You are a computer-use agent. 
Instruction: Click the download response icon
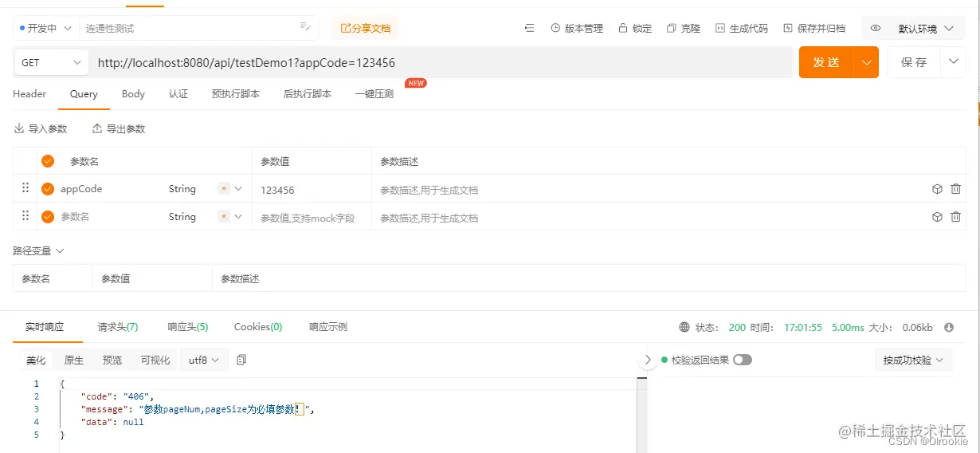(949, 327)
